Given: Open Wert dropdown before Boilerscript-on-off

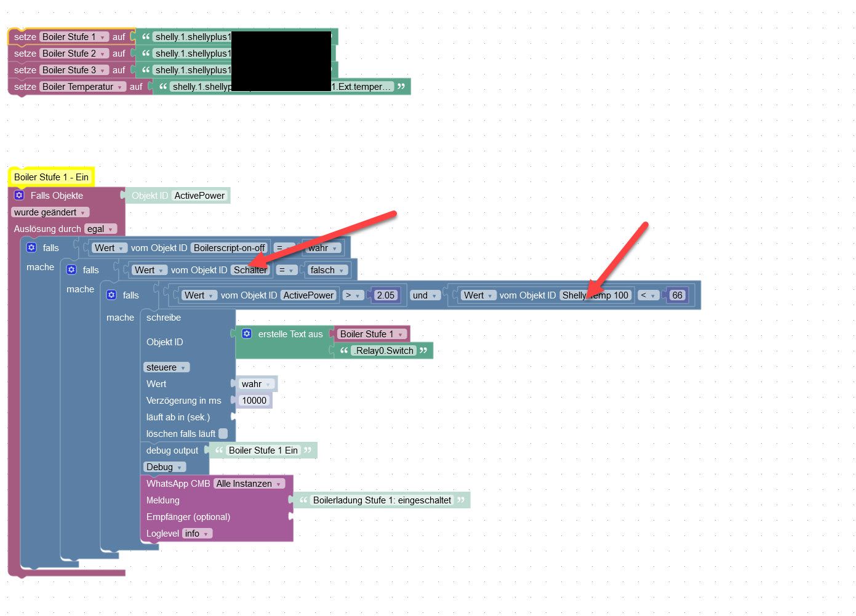Looking at the screenshot, I should coord(109,248).
